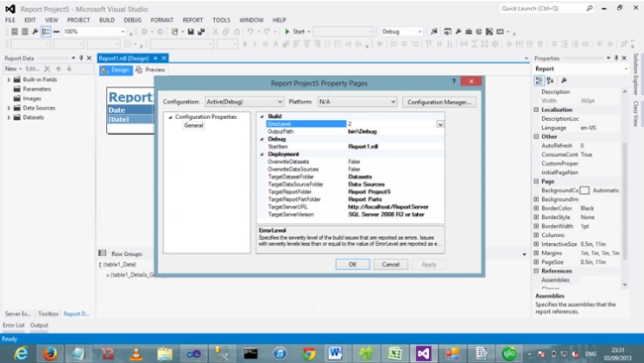Expand the Built-in Fields node
Viewport: 644px width, 363px height.
pos(9,79)
